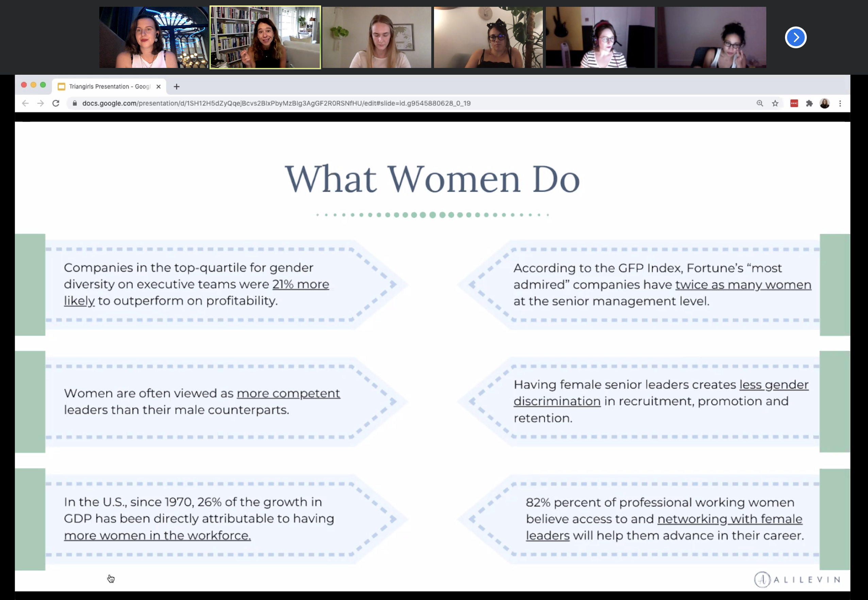
Task: Click the browser back arrow
Action: click(x=25, y=103)
